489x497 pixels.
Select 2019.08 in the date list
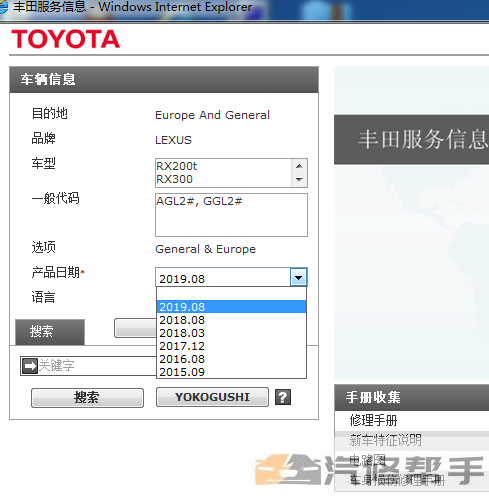231,307
